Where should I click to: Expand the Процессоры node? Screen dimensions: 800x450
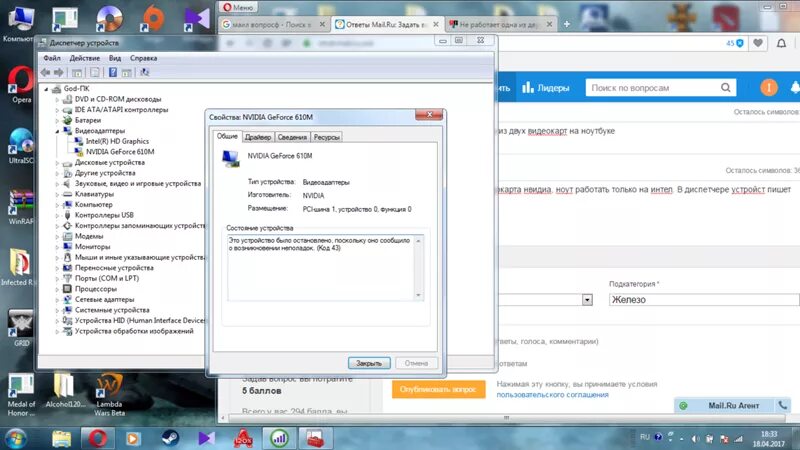(57, 289)
